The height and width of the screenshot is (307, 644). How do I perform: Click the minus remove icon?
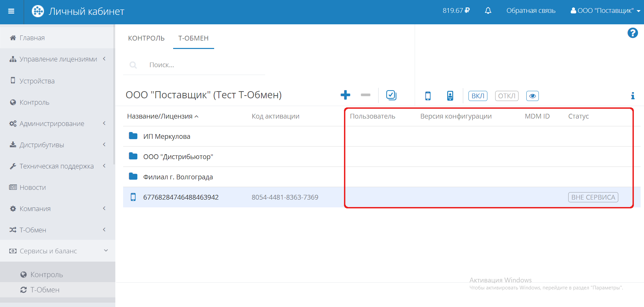coord(365,95)
